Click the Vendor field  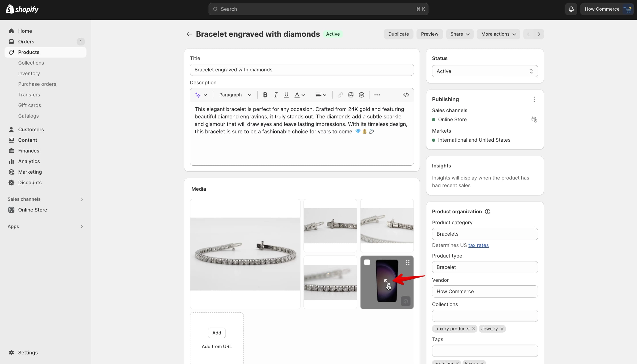point(485,292)
